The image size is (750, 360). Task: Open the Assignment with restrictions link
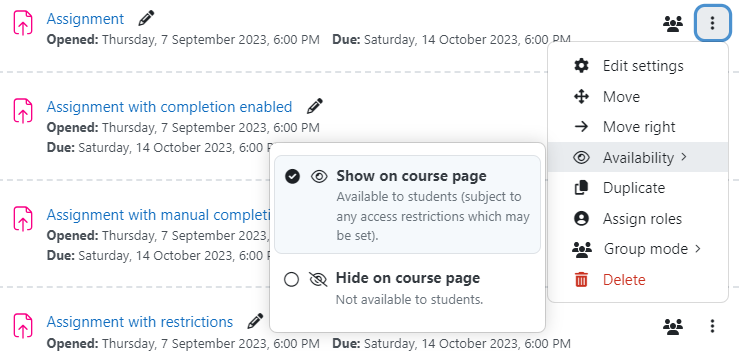click(x=140, y=322)
